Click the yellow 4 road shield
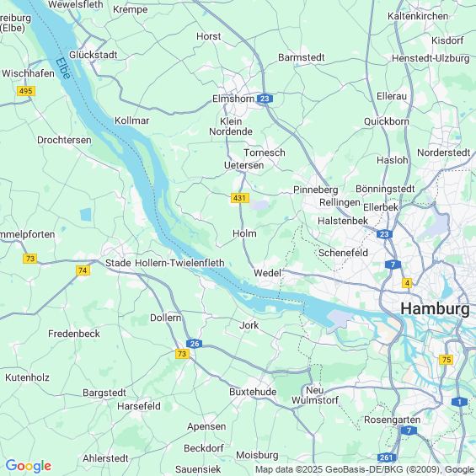476x476 pixels. click(x=407, y=283)
